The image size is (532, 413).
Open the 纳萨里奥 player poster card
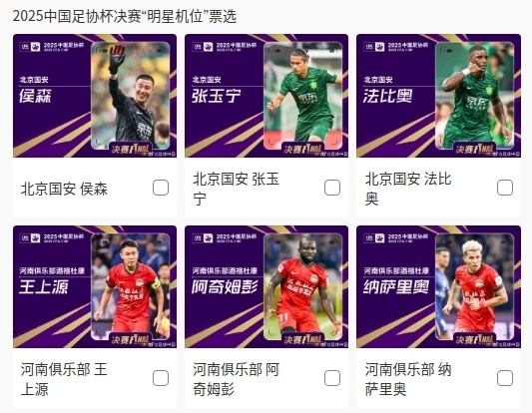click(x=438, y=286)
